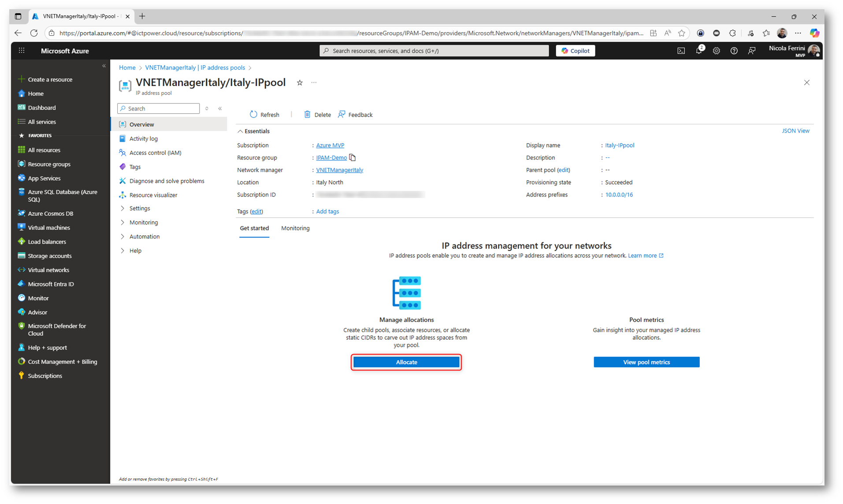Image resolution: width=843 pixels, height=504 pixels.
Task: Open Monitor in the sidebar
Action: (x=38, y=298)
